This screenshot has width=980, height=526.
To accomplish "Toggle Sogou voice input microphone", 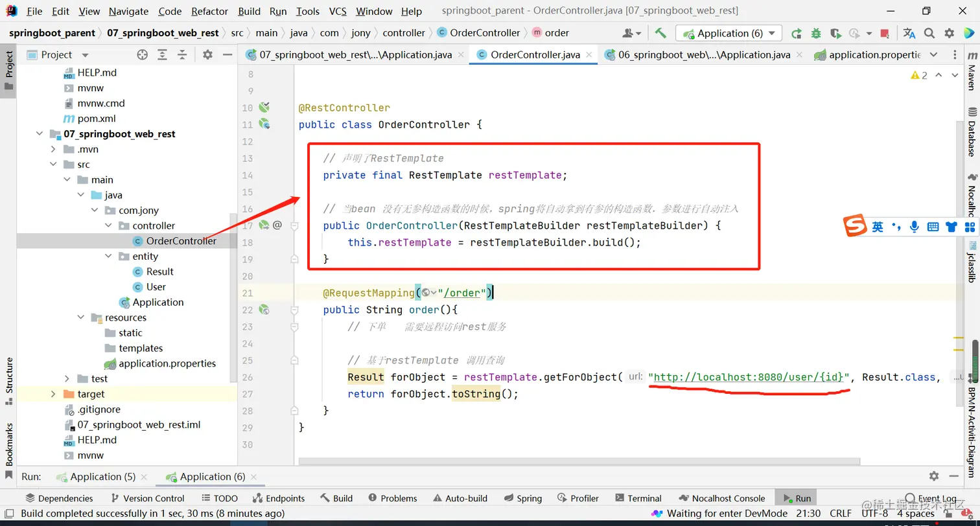I will coord(914,227).
